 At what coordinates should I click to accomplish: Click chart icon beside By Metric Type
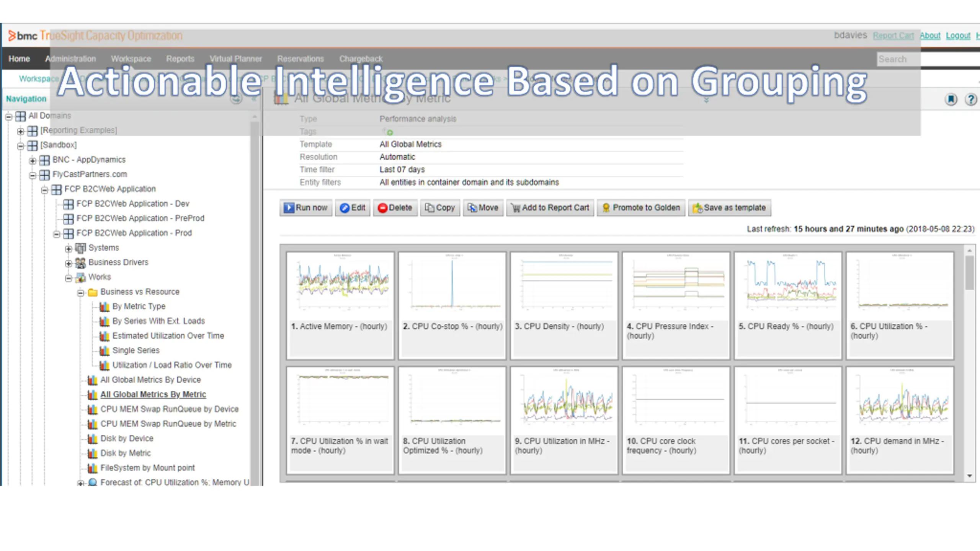pos(104,306)
